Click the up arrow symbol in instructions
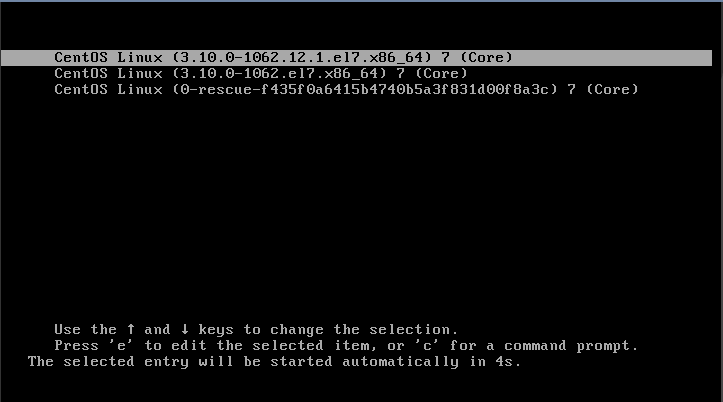This screenshot has height=402, width=723. click(131, 329)
